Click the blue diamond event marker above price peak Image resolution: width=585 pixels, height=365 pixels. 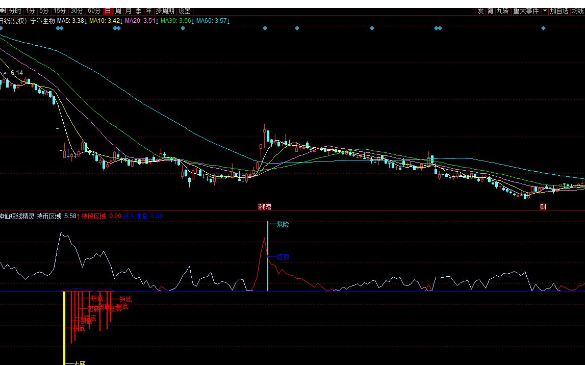tap(265, 28)
